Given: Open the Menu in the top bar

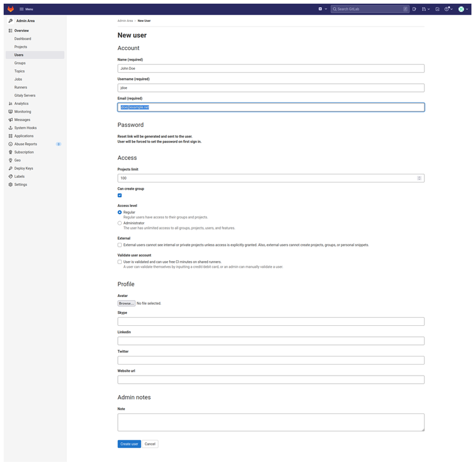Looking at the screenshot, I should point(26,9).
